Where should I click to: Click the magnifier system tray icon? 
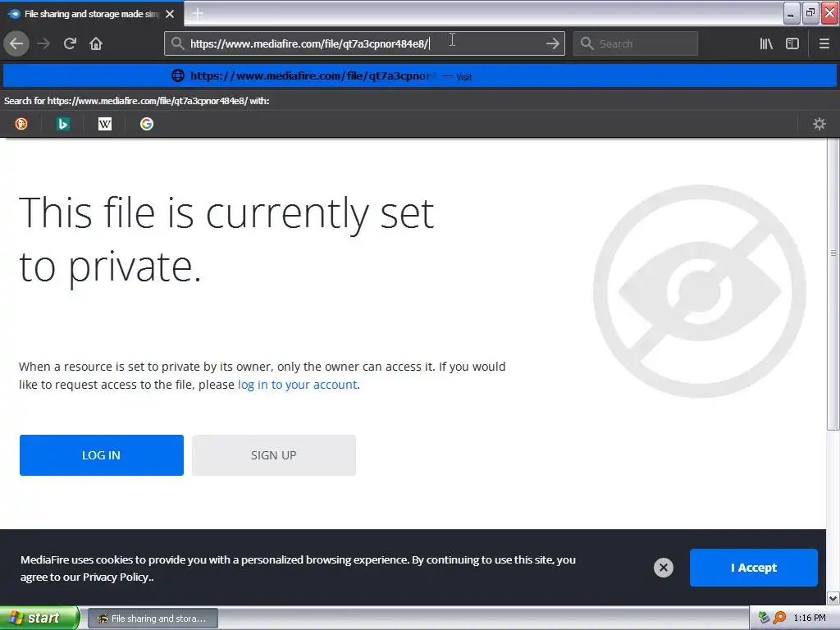coord(779,618)
